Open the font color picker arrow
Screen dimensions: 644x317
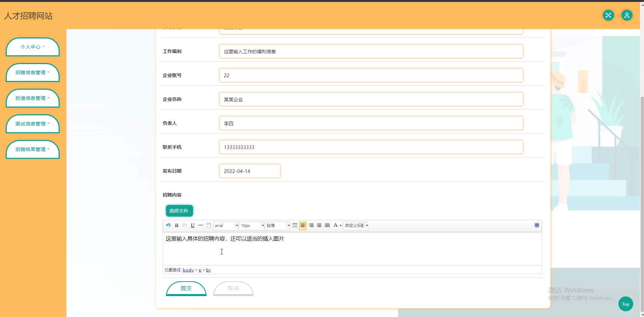(341, 226)
